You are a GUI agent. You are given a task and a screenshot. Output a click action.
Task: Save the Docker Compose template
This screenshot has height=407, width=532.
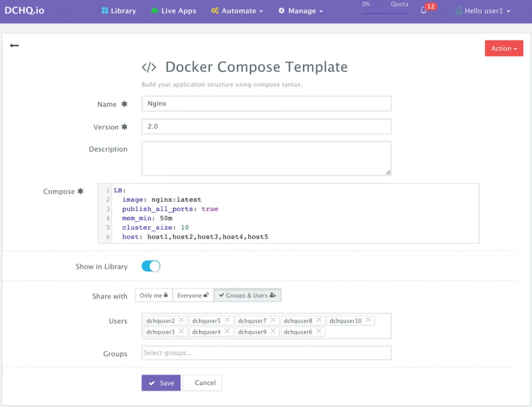click(x=161, y=383)
